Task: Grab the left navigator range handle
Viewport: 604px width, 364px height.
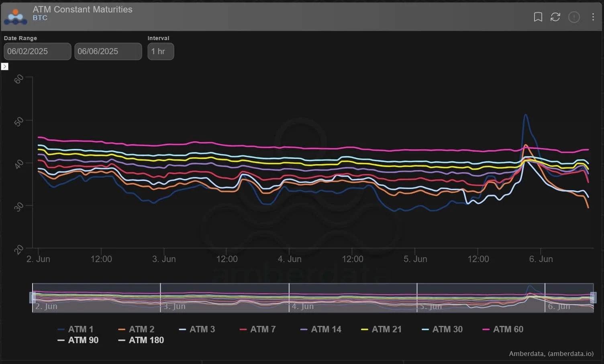Action: (33, 297)
